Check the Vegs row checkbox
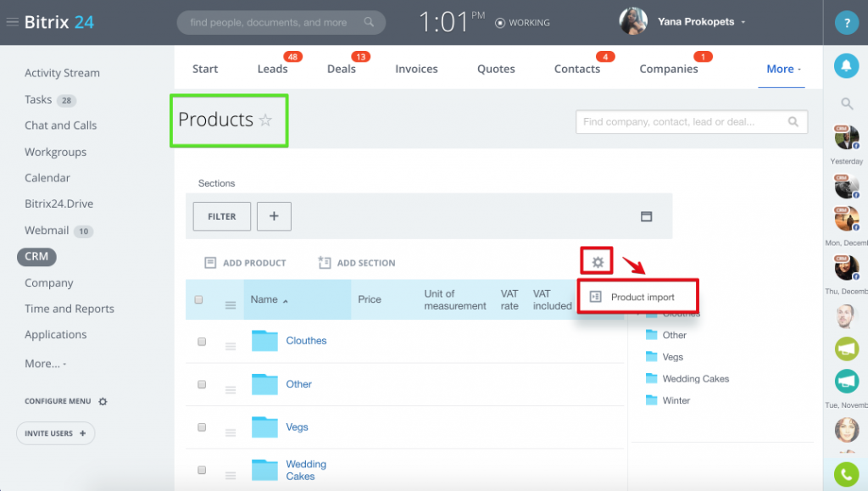Image resolution: width=868 pixels, height=491 pixels. click(202, 427)
